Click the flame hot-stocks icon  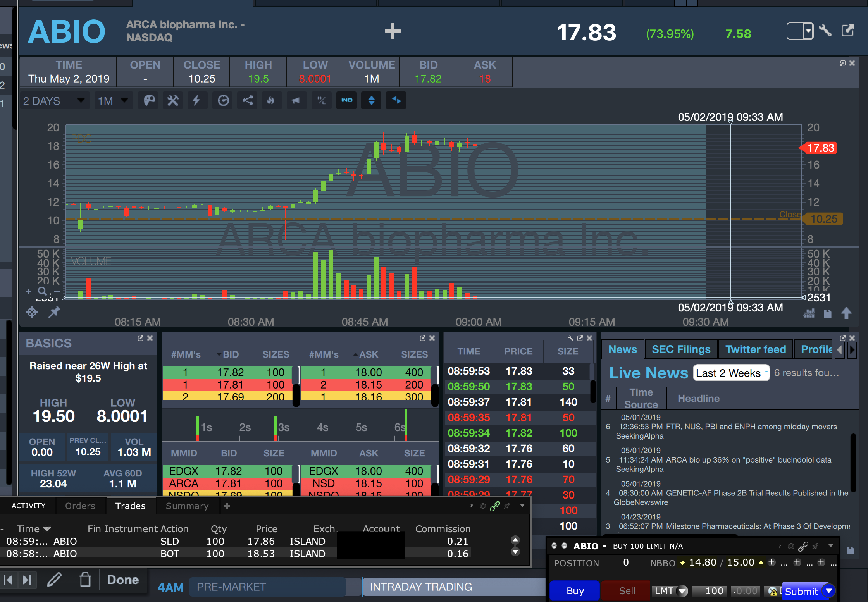271,101
